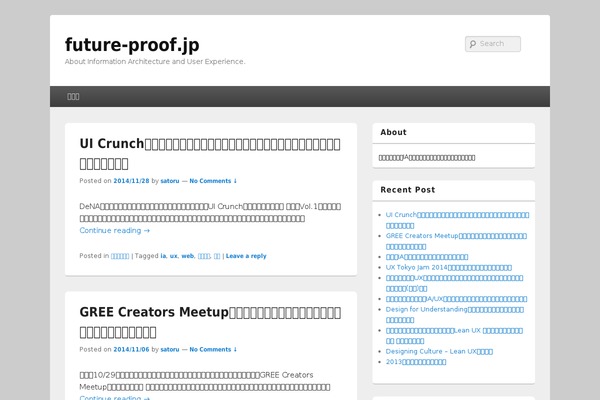The image size is (600, 400).
Task: Open the category link after 'Posted in'
Action: point(120,256)
